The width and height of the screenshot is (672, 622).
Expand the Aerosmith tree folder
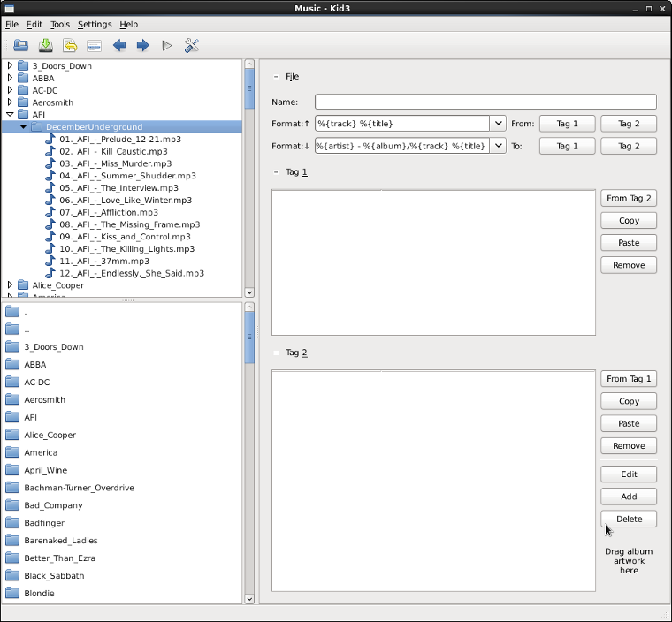point(11,102)
